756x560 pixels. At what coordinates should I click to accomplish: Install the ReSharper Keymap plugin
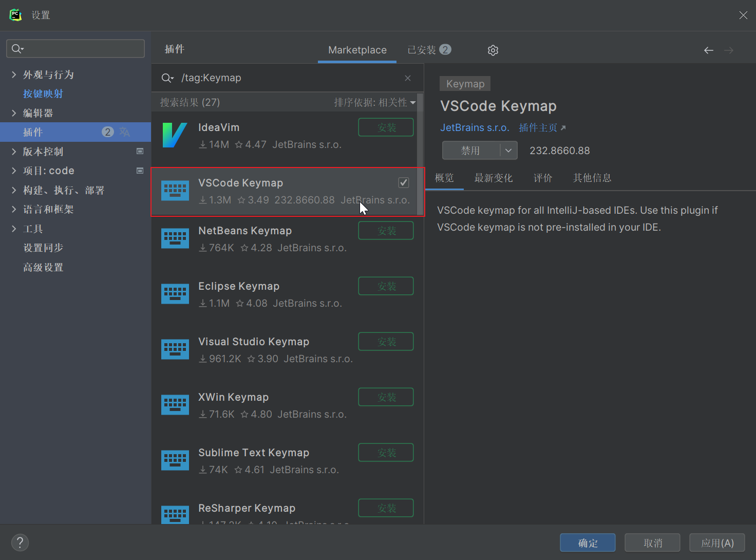386,508
